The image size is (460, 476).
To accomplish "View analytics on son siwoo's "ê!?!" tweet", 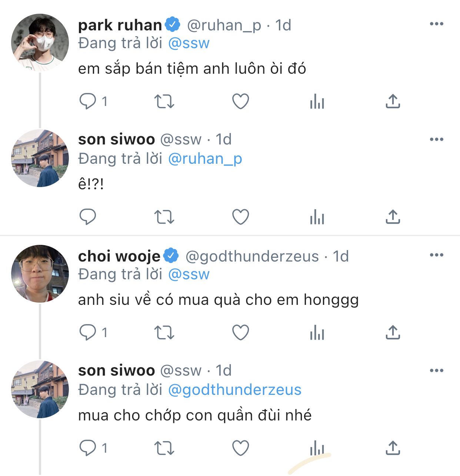I will tap(317, 217).
